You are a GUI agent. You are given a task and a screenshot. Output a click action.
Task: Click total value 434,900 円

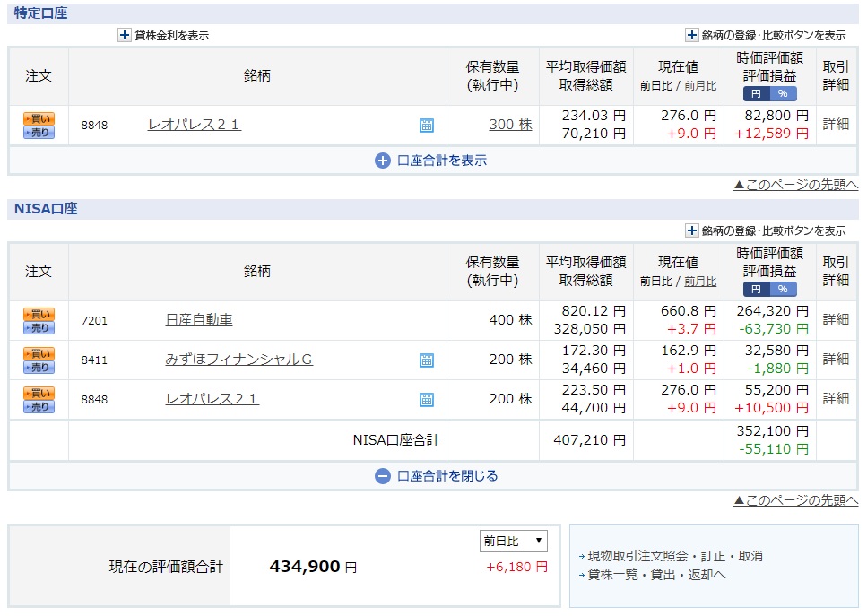313,566
